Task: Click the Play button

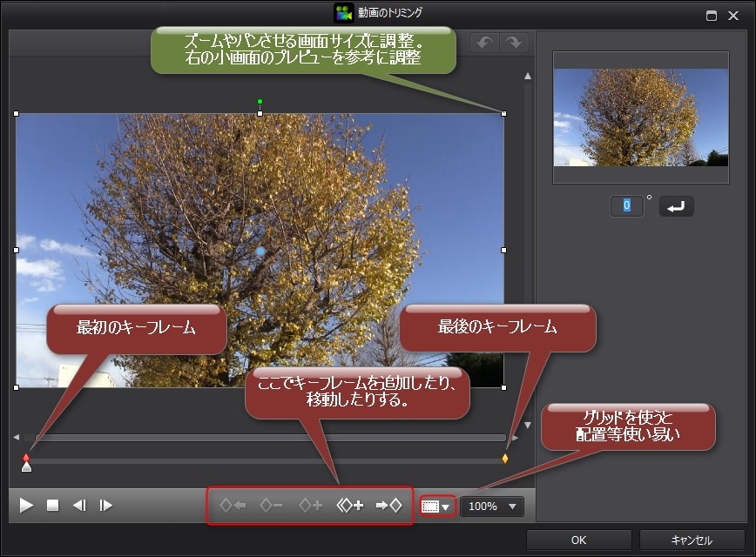Action: pyautogui.click(x=26, y=506)
